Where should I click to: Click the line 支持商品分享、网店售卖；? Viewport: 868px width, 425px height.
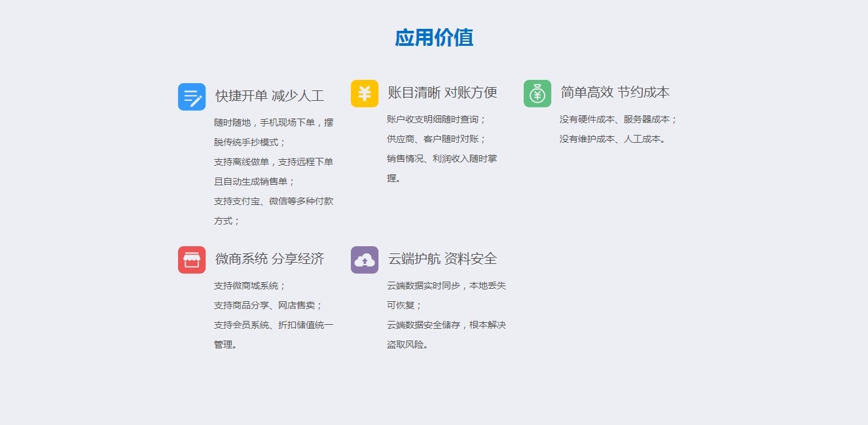tap(268, 305)
